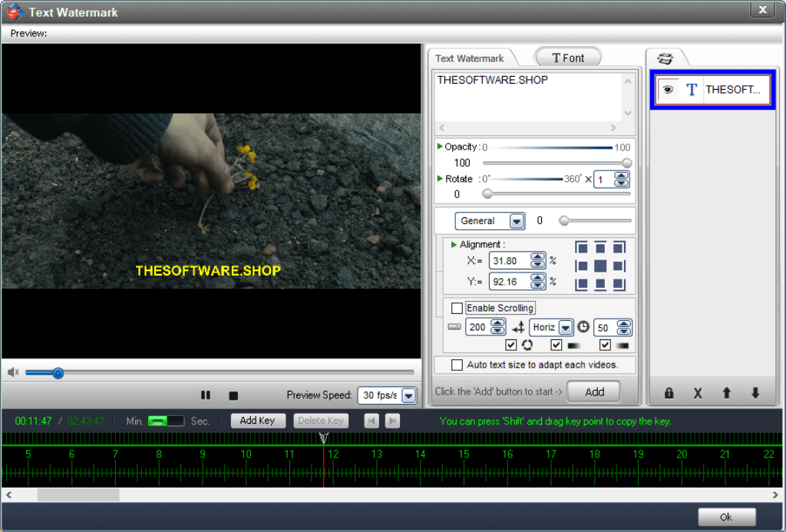Decrease the scroll speed 50 stepper

[623, 332]
